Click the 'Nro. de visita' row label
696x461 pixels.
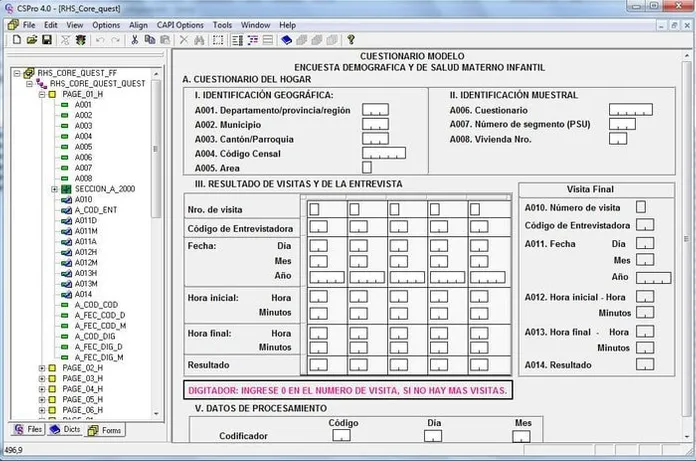point(215,209)
